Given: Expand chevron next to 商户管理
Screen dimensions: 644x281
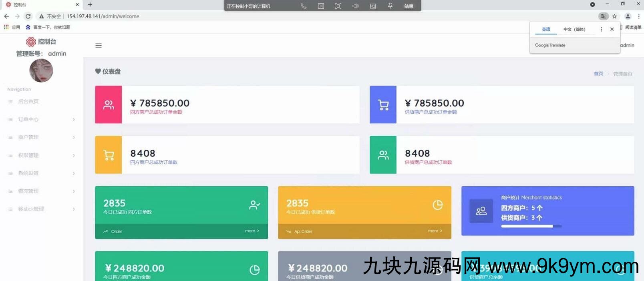Looking at the screenshot, I should 74,137.
